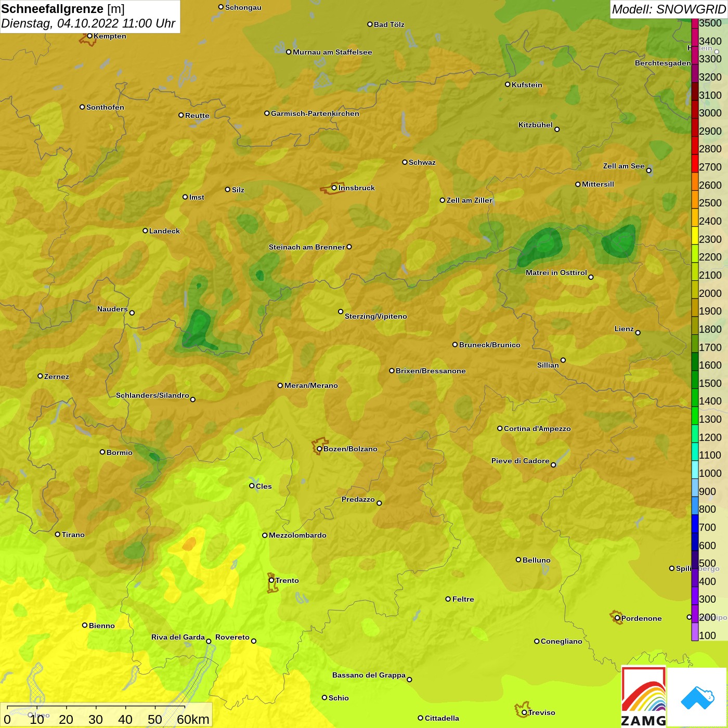Click the Schongau label
This screenshot has height=728, width=728.
pos(243,7)
